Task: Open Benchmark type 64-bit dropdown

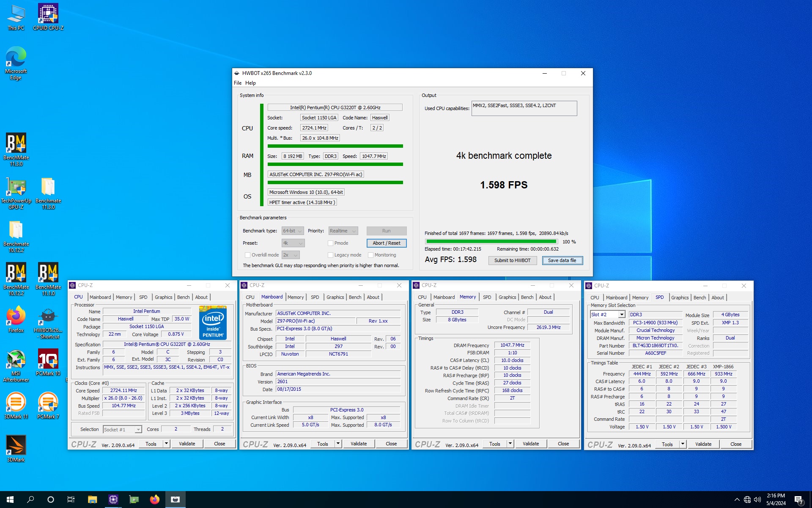Action: [293, 231]
